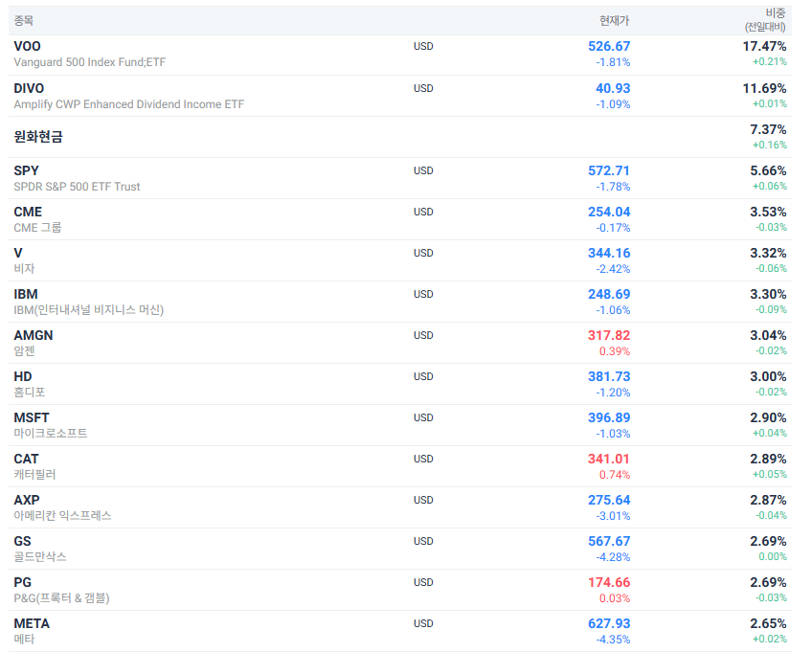
Task: Open the GS ticker
Action: (x=22, y=541)
